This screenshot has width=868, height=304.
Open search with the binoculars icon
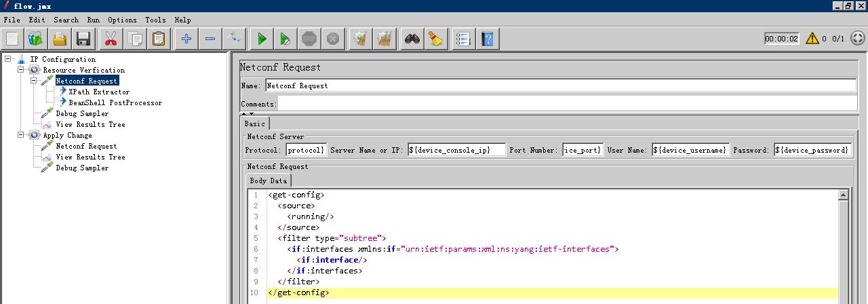412,39
